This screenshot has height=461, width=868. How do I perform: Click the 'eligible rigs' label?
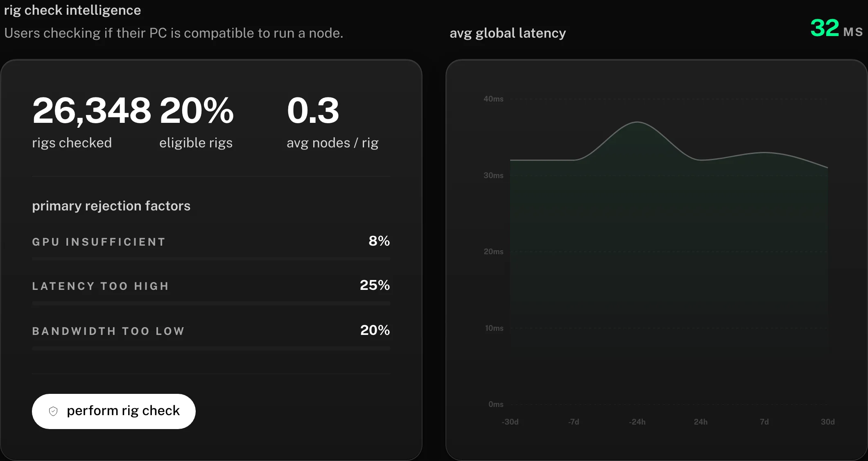pyautogui.click(x=196, y=142)
